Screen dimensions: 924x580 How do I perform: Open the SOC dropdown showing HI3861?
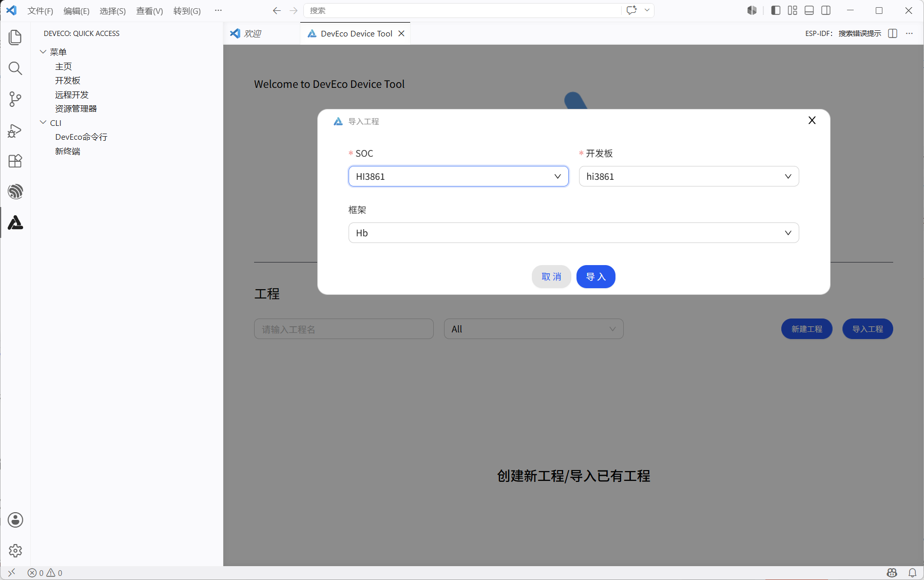pos(458,176)
